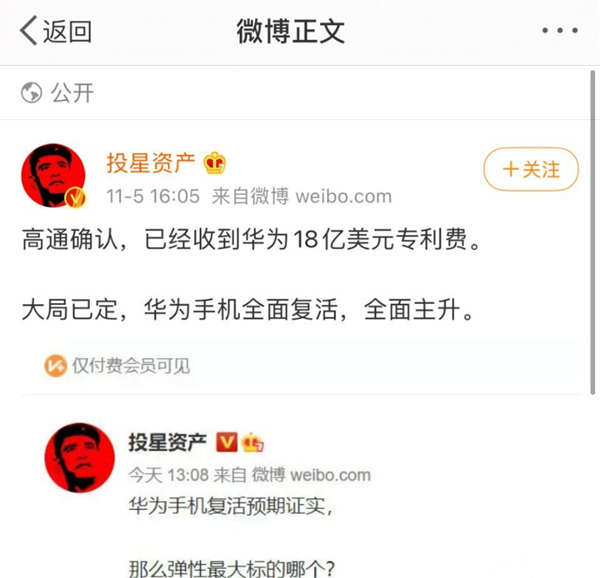Open 投星资产 profile avatar at top
Image resolution: width=600 pixels, height=578 pixels.
point(53,176)
